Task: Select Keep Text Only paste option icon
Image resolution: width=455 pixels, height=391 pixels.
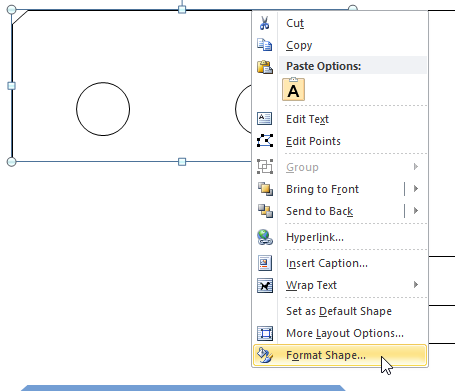Action: (x=293, y=89)
